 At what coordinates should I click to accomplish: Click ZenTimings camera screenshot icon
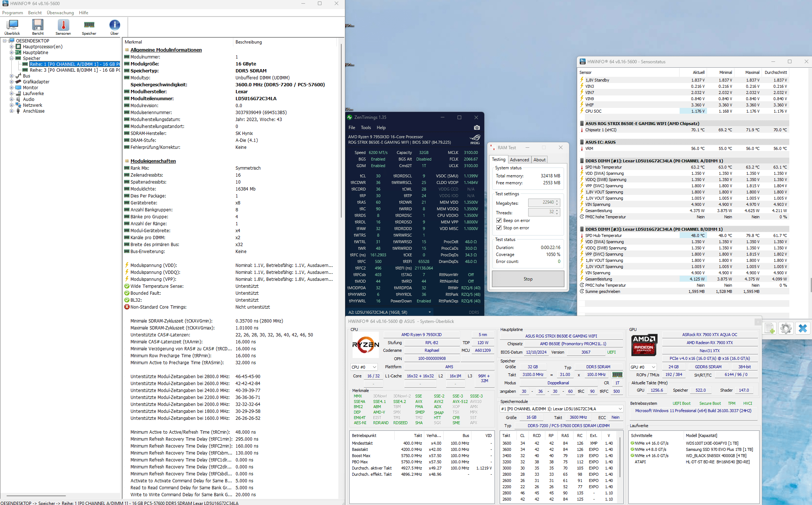point(477,128)
